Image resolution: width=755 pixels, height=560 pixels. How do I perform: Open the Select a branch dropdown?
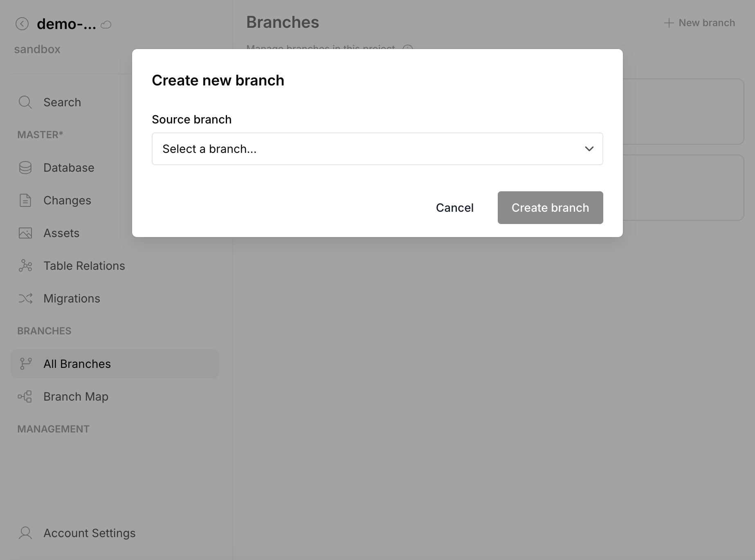pyautogui.click(x=377, y=149)
